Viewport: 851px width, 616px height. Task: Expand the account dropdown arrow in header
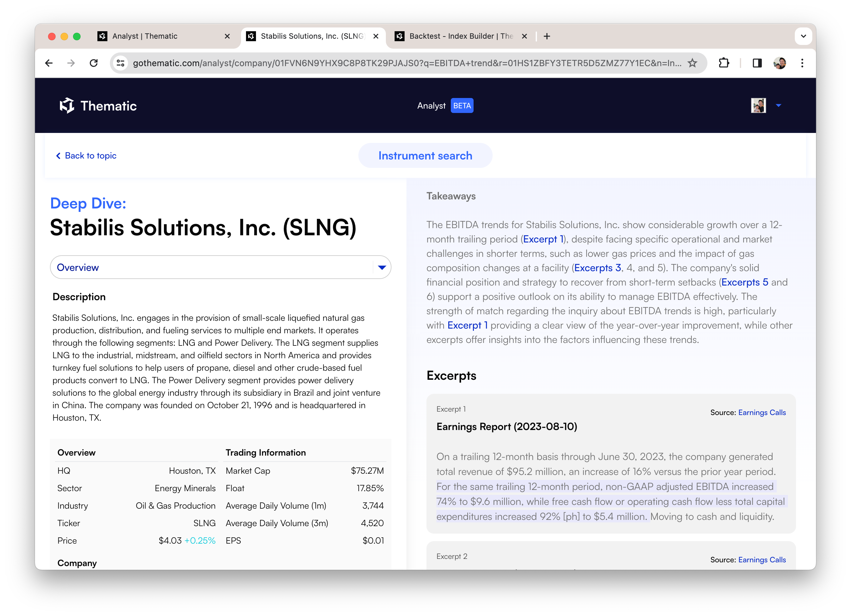tap(779, 106)
